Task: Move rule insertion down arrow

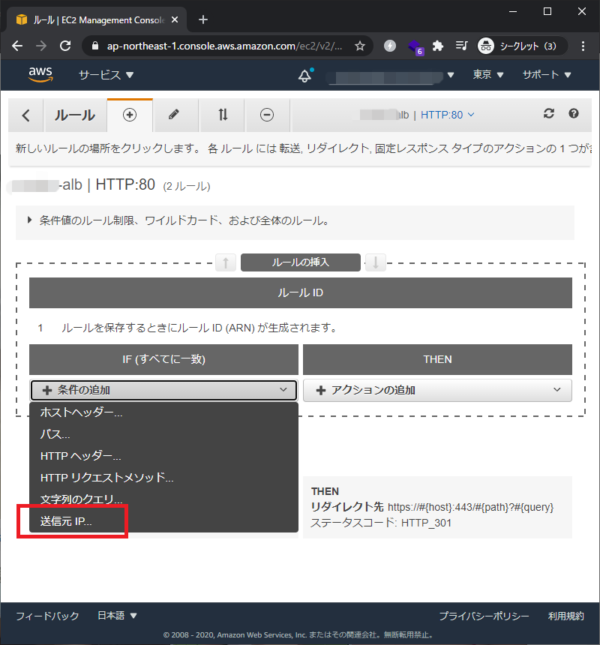Action: (375, 262)
